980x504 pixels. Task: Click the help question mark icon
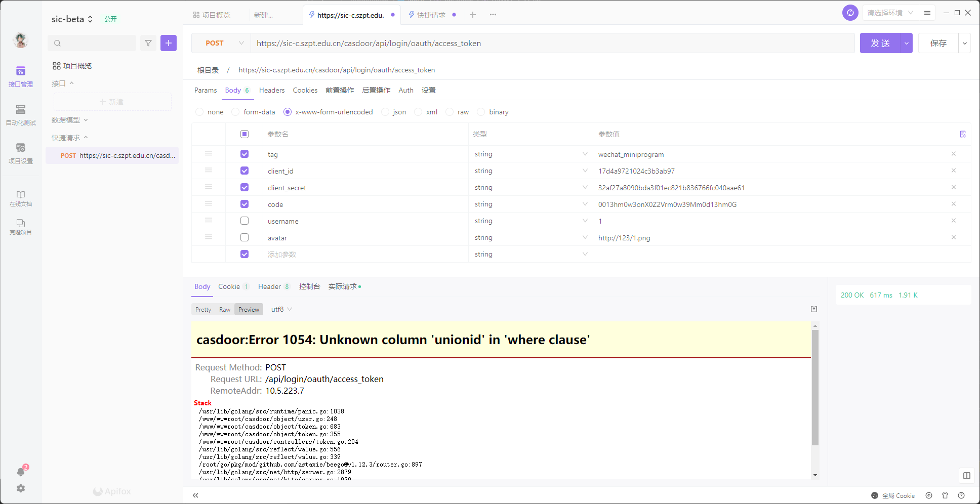coord(961,495)
